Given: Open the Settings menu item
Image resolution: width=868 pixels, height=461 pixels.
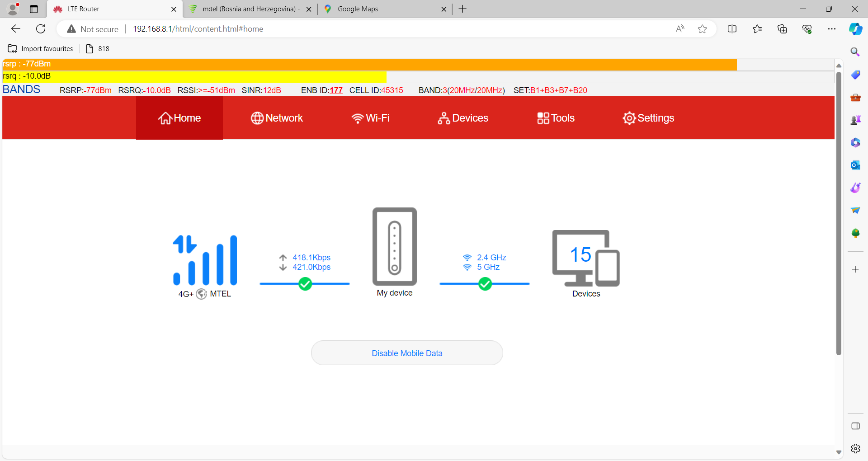Looking at the screenshot, I should click(648, 118).
